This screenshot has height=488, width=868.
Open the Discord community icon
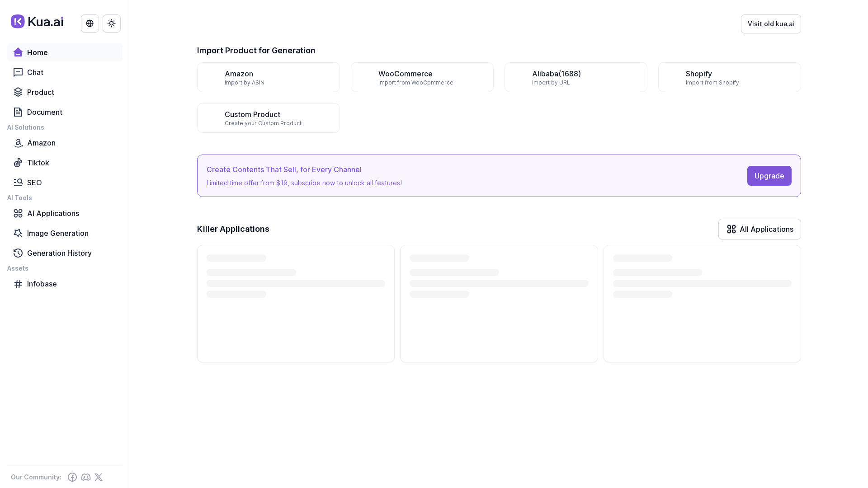point(86,477)
